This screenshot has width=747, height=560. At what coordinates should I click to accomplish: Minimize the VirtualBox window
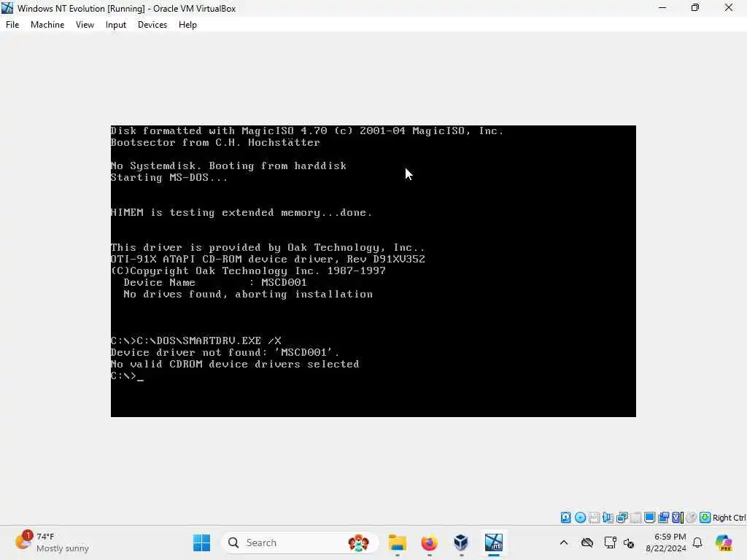[x=662, y=8]
